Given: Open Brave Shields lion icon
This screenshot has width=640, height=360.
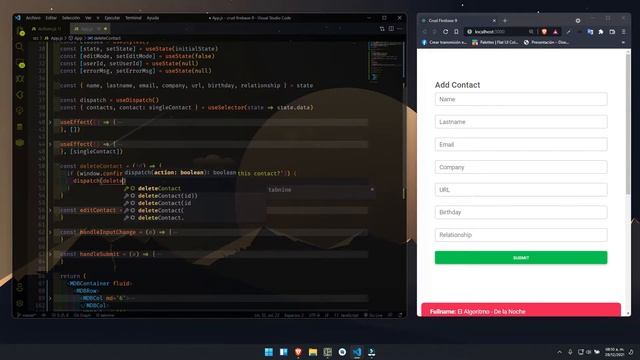Looking at the screenshot, I should click(x=544, y=31).
